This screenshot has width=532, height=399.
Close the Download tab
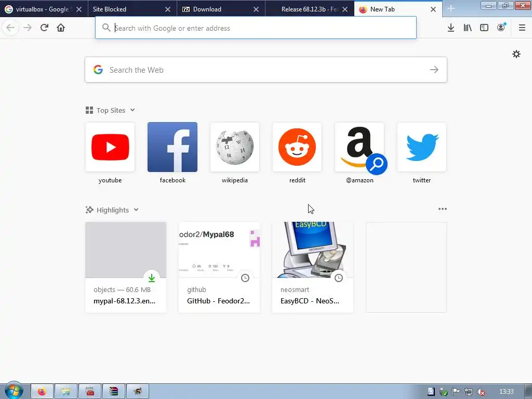coord(256,9)
